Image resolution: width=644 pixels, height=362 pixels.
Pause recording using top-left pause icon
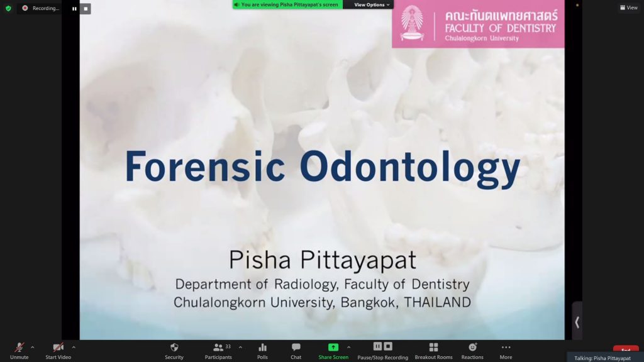point(74,9)
